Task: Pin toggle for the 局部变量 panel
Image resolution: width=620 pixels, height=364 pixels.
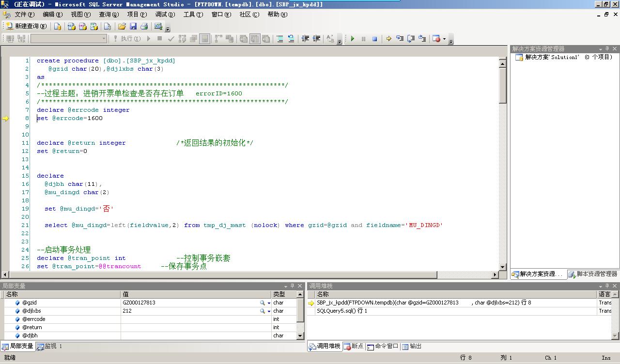Action: (293, 286)
